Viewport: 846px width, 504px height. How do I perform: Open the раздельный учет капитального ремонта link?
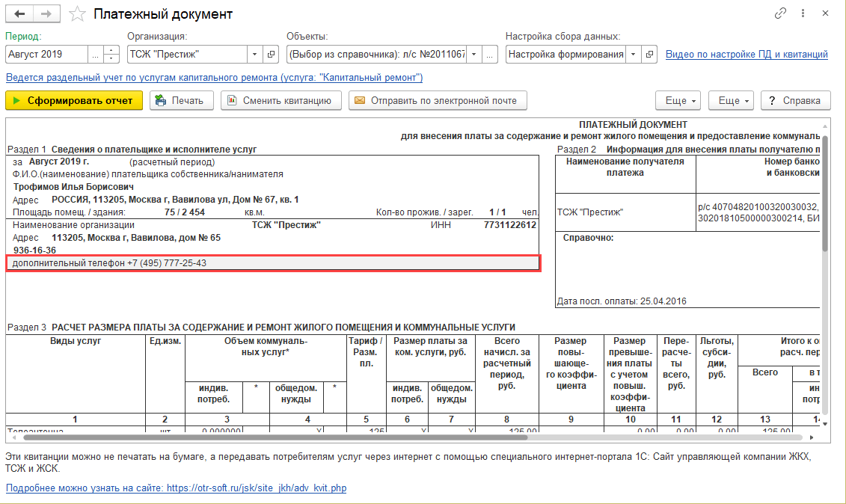pyautogui.click(x=214, y=78)
